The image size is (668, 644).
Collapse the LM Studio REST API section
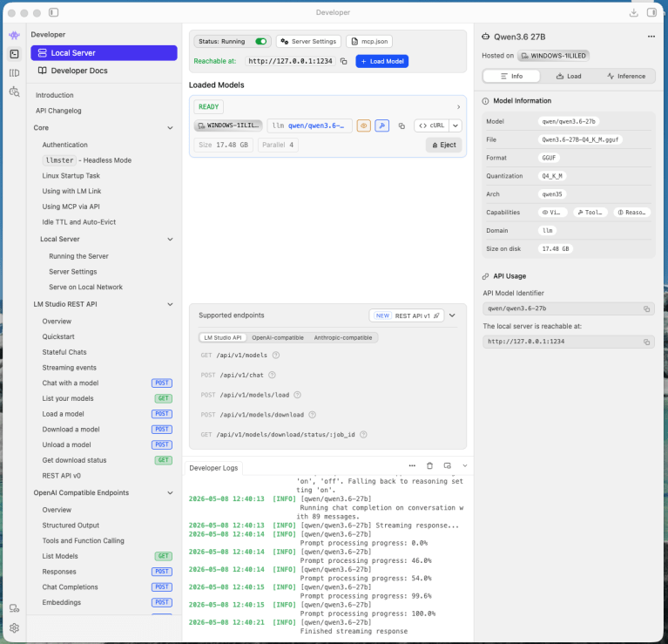tap(170, 304)
